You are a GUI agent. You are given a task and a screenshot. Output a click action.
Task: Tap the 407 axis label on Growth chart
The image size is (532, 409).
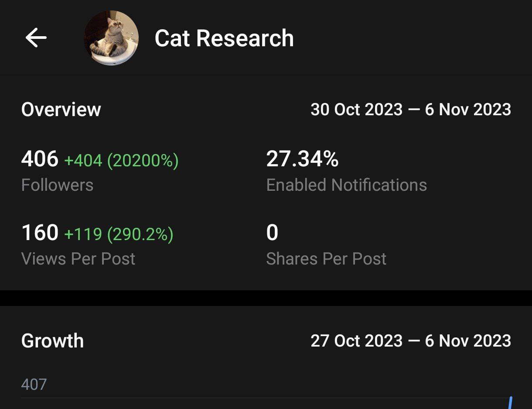(x=34, y=385)
